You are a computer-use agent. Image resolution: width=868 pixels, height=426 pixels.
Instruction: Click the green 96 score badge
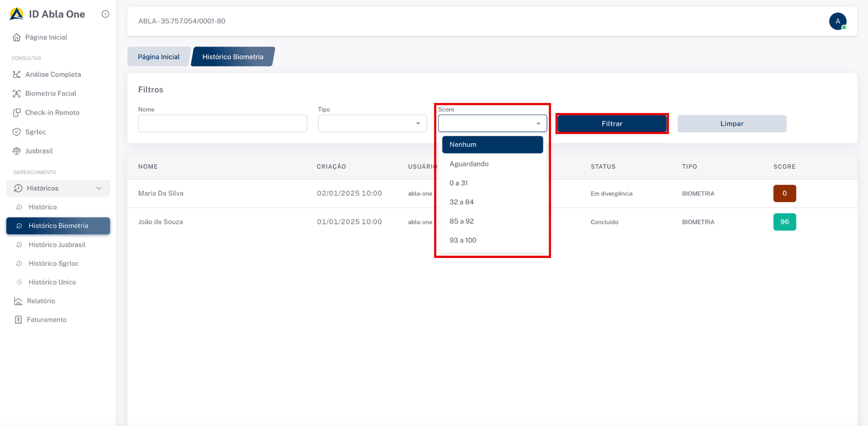click(784, 222)
